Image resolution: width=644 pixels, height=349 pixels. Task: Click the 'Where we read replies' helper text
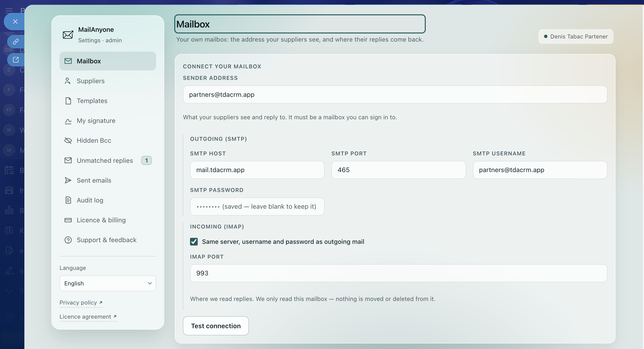(x=313, y=299)
